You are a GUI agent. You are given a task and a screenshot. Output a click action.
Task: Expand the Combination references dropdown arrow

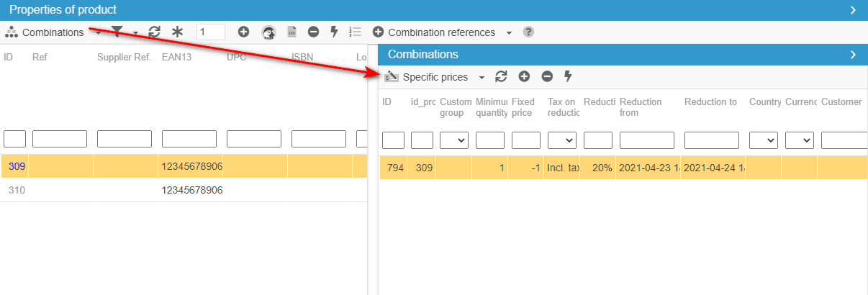(509, 32)
